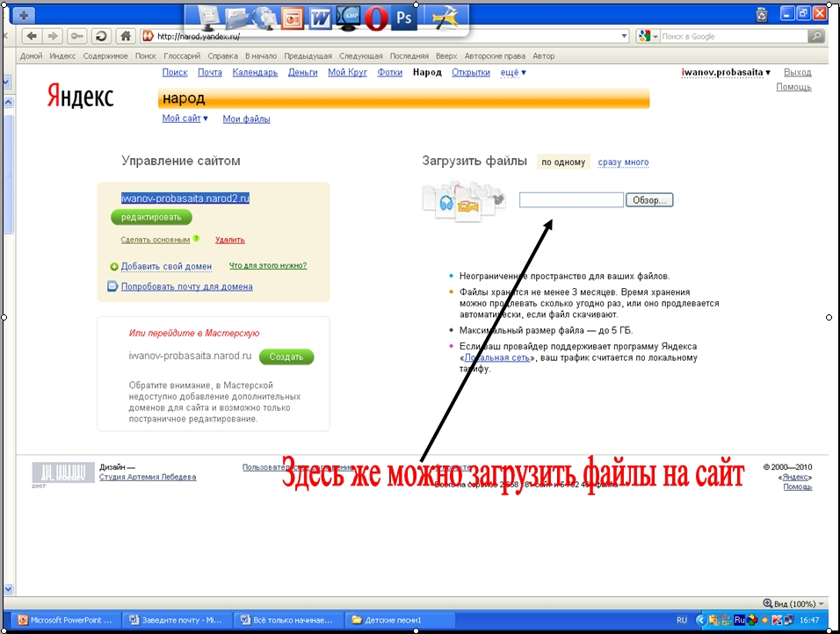Click the search magnifier button in Google field
This screenshot has width=840, height=634.
click(x=816, y=36)
